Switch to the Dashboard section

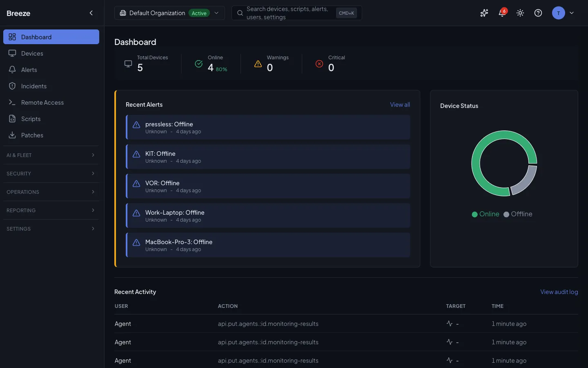coord(36,37)
